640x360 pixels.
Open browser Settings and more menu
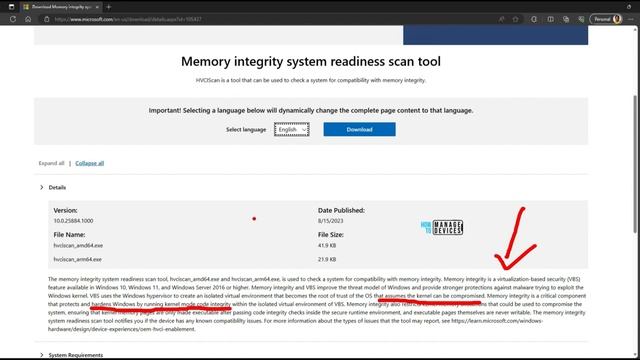point(631,19)
